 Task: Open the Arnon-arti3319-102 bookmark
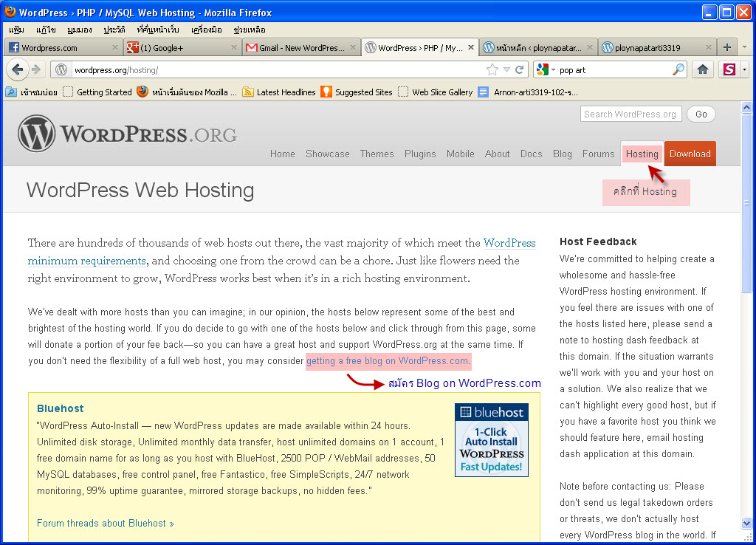[529, 92]
